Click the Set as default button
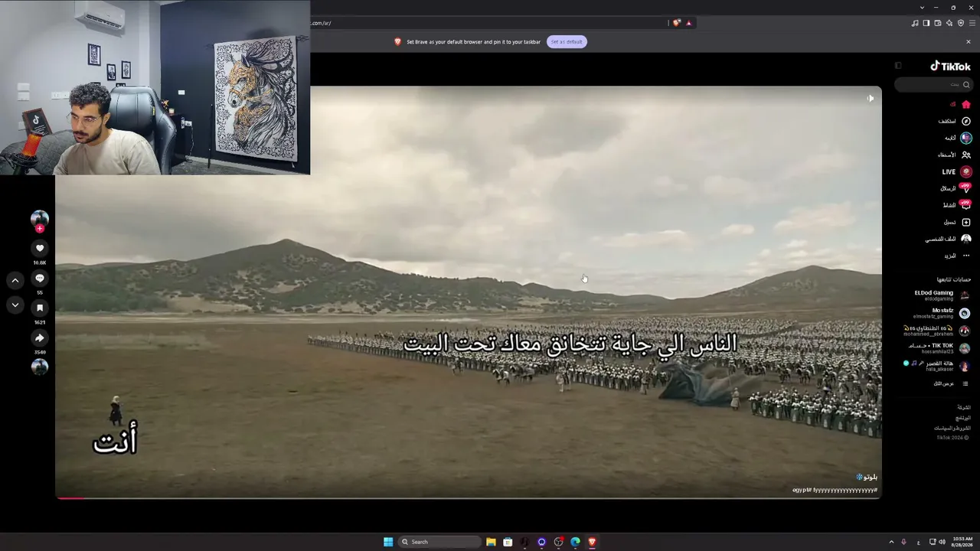This screenshot has height=551, width=980. tap(567, 41)
